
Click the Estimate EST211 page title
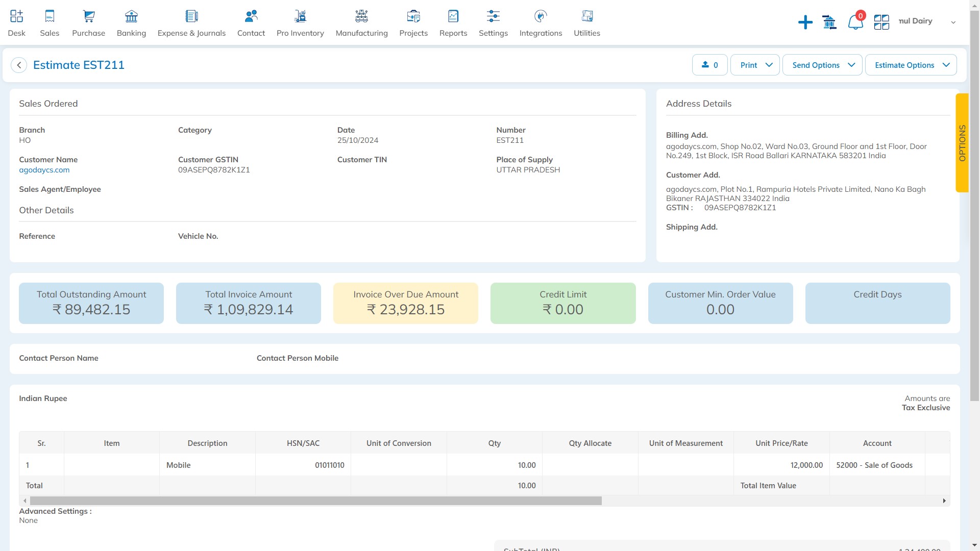(x=79, y=65)
